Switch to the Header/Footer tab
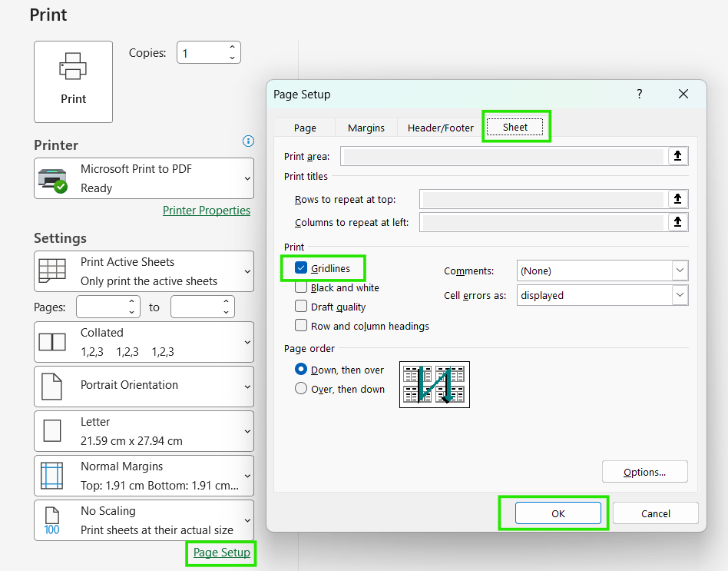Image resolution: width=728 pixels, height=571 pixels. click(x=439, y=128)
